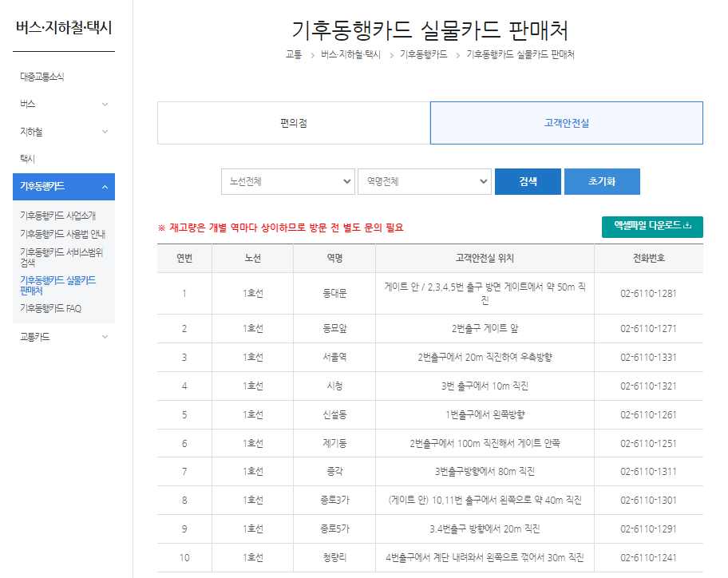Click the 교통 breadcrumb link

294,55
